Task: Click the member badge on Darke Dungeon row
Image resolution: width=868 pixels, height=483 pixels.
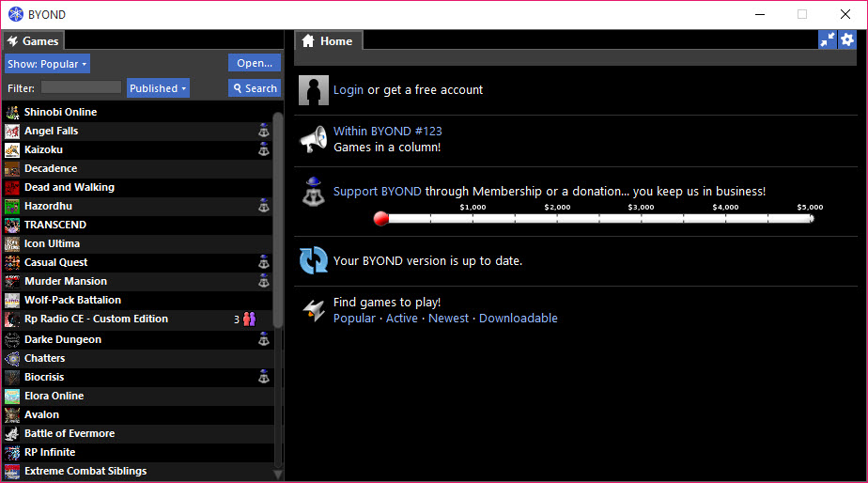Action: (263, 339)
